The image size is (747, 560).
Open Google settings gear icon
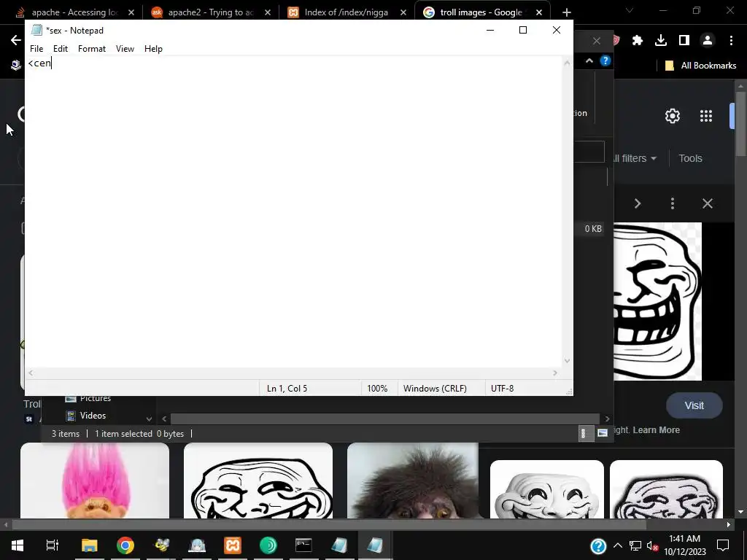(x=672, y=116)
